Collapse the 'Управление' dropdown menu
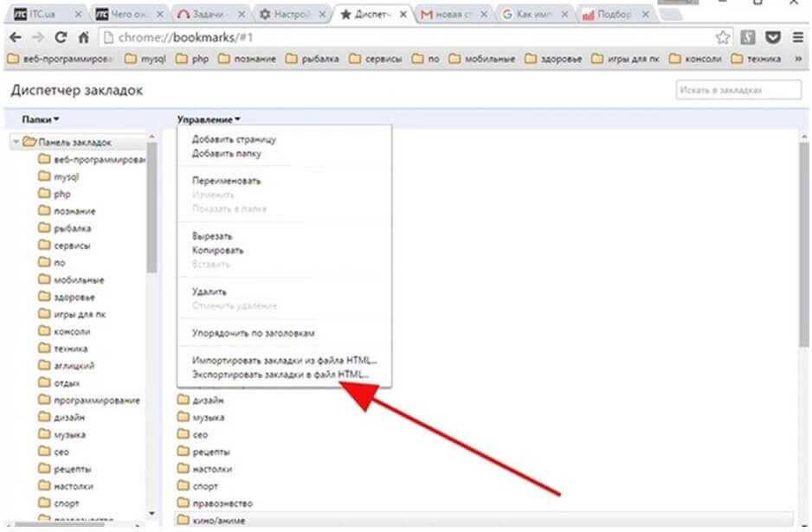812x532 pixels. point(209,119)
